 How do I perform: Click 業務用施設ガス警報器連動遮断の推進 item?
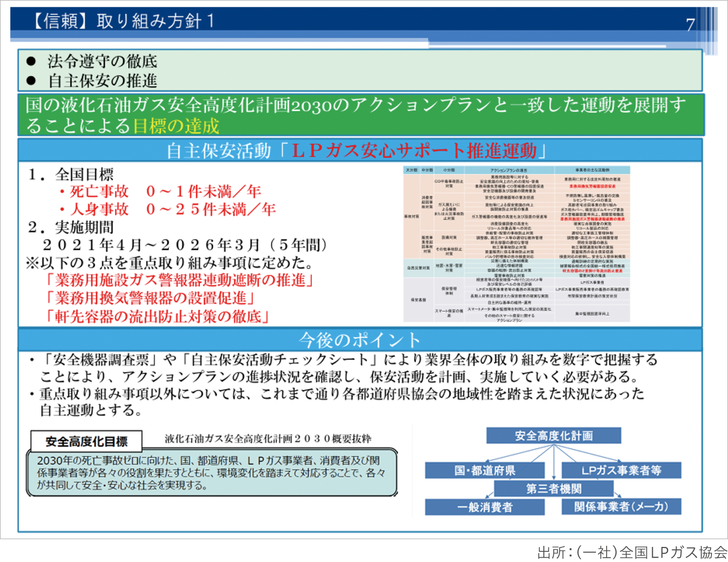pos(180,280)
